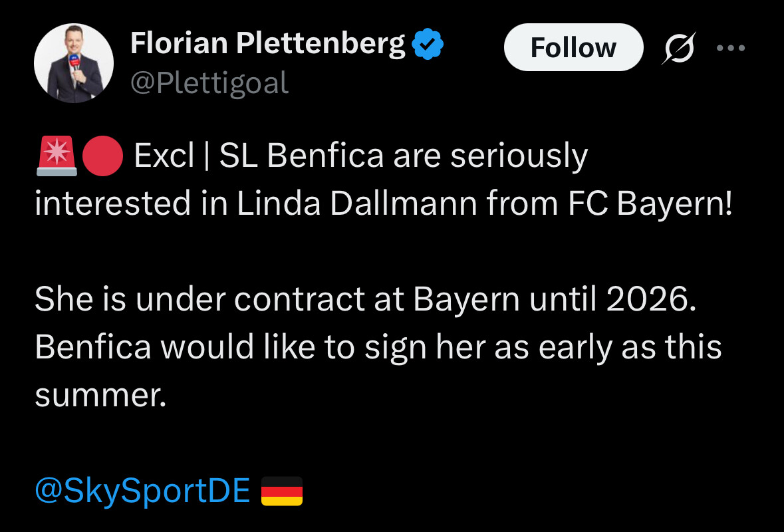
Task: Click the Follow button
Action: click(x=573, y=47)
